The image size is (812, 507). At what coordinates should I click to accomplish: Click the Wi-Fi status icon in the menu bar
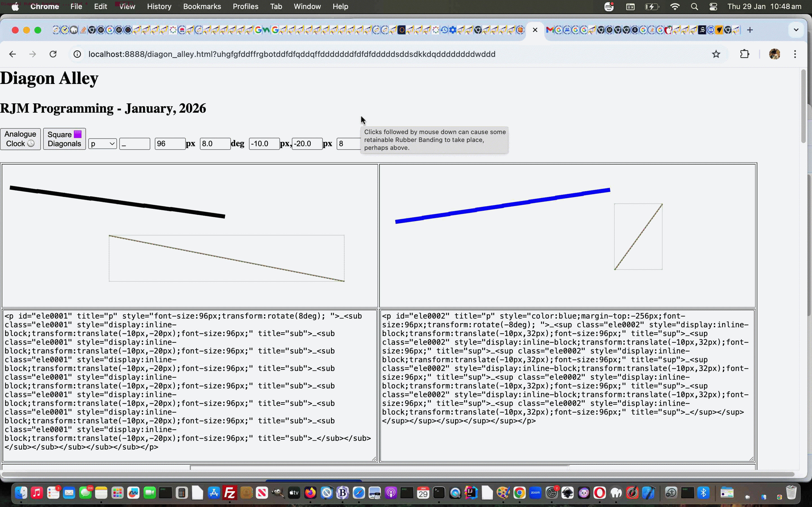pyautogui.click(x=674, y=7)
